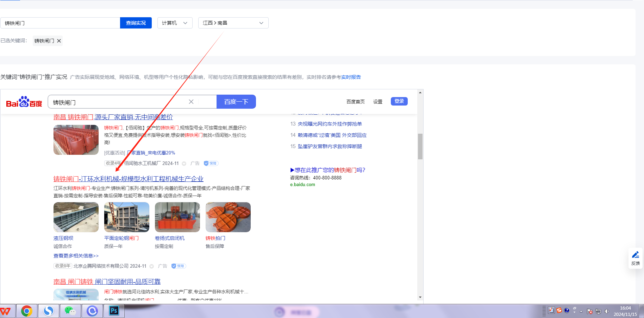Click the Show desktop strip at taskbar end
The image size is (644, 318).
point(642,311)
